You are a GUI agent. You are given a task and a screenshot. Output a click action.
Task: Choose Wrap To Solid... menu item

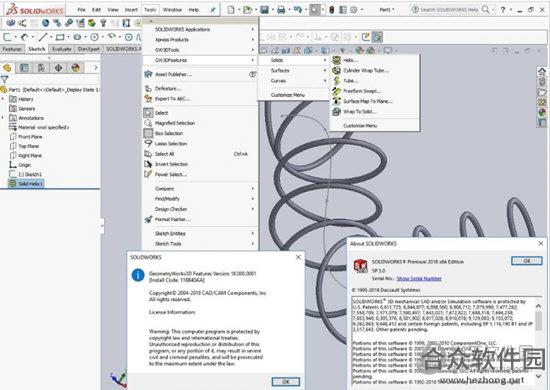point(375,112)
